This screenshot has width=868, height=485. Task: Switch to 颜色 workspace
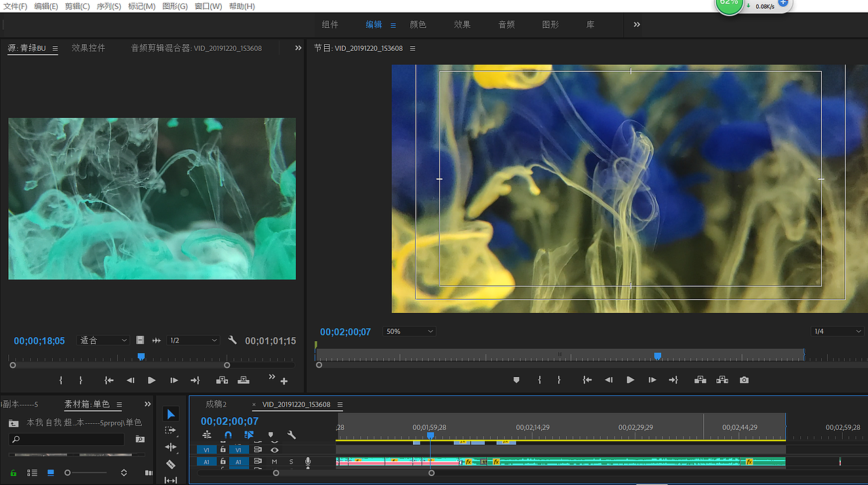pyautogui.click(x=418, y=24)
